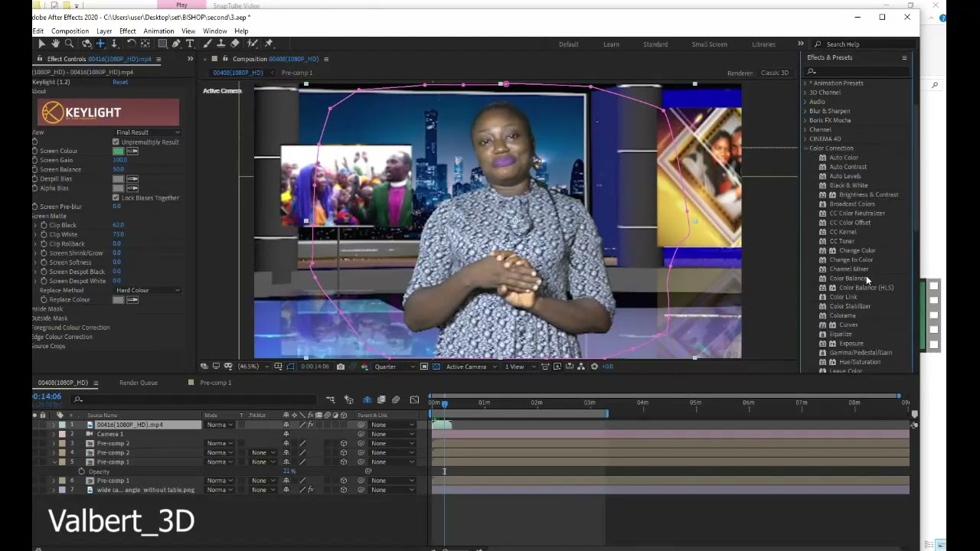Viewport: 980px width, 551px height.
Task: Apply Hue/Saturation effect from list
Action: click(x=860, y=362)
